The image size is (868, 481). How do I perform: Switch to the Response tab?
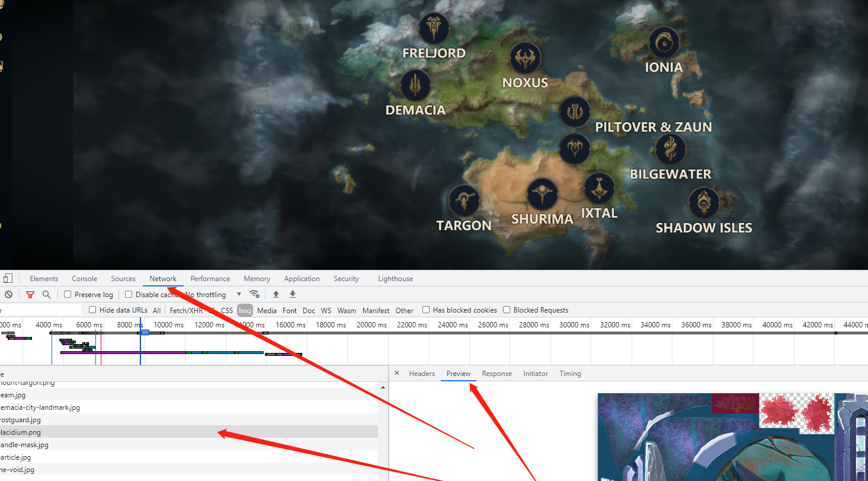pos(497,374)
